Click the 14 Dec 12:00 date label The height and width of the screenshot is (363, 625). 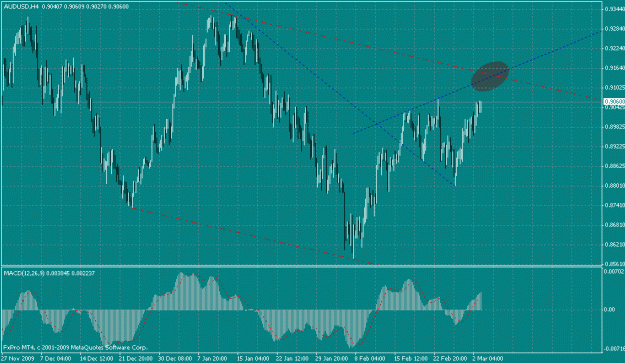pos(97,358)
